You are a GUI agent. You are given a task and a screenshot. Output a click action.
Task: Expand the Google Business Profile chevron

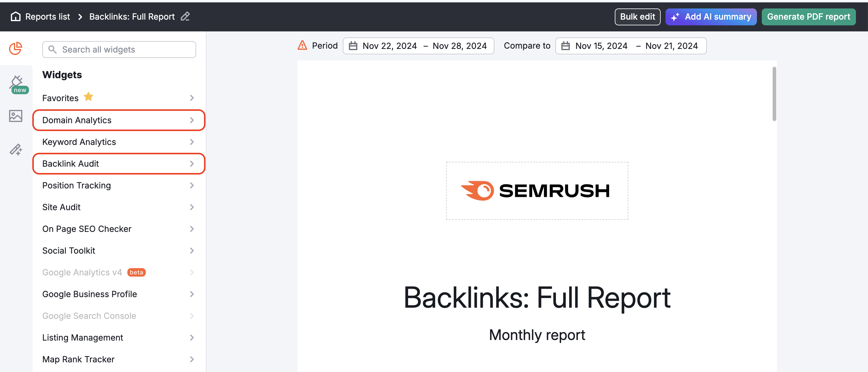click(192, 294)
